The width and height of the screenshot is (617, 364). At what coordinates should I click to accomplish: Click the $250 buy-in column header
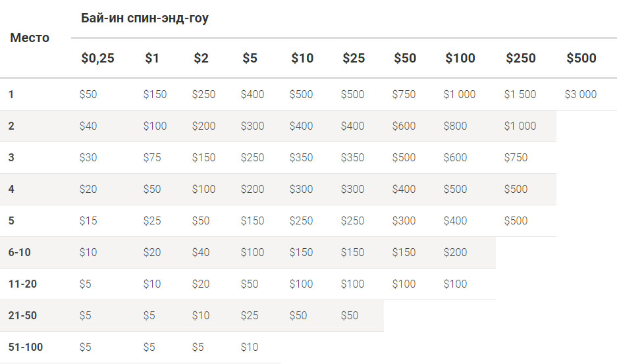[521, 58]
